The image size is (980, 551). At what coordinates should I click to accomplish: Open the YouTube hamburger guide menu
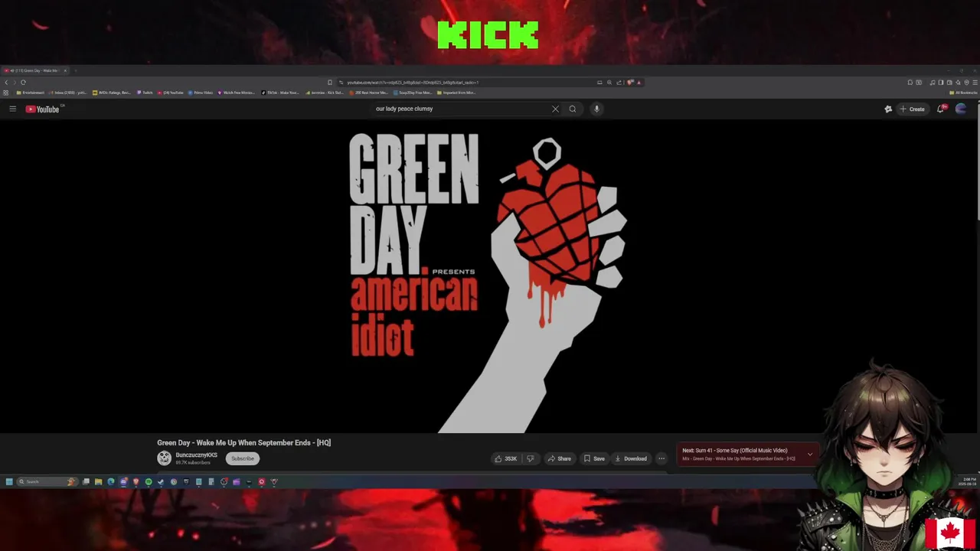pos(12,109)
